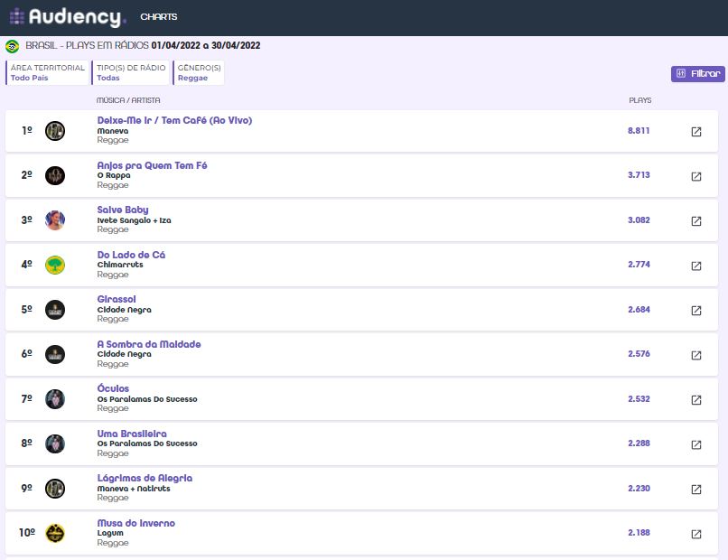The image size is (728, 560).
Task: Open the Área Territorial Todo País filter
Action: [47, 73]
